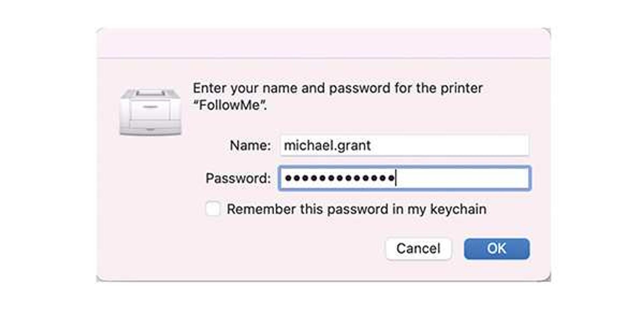Click the "Name:" field label
Image resolution: width=644 pixels, height=319 pixels.
click(x=250, y=146)
